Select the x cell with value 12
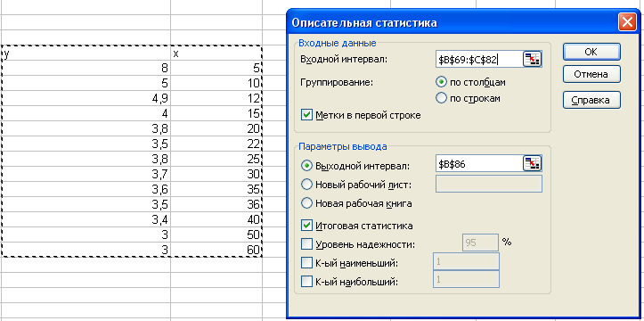This screenshot has width=644, height=321. 216,98
